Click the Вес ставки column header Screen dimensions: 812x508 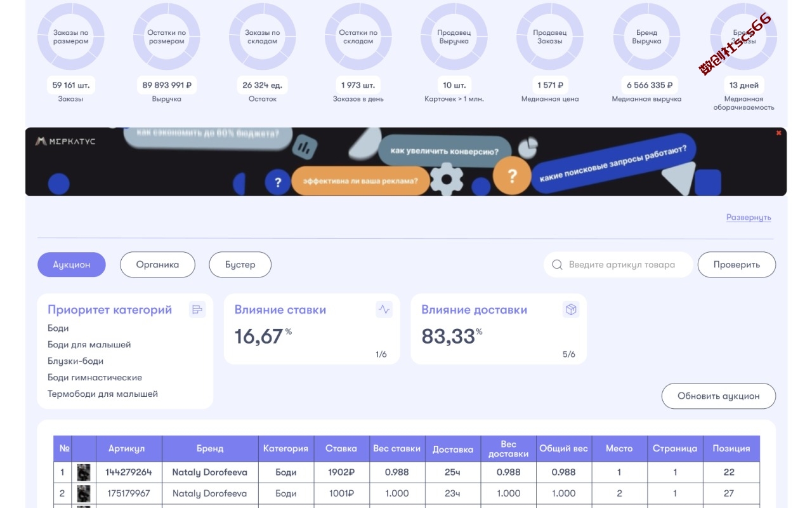point(397,448)
